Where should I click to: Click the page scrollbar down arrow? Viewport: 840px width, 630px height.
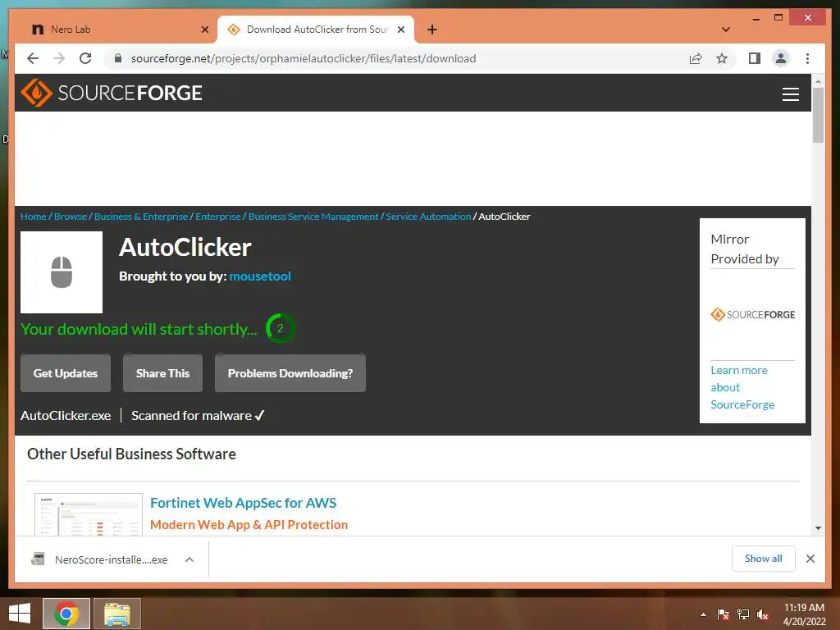coord(818,528)
